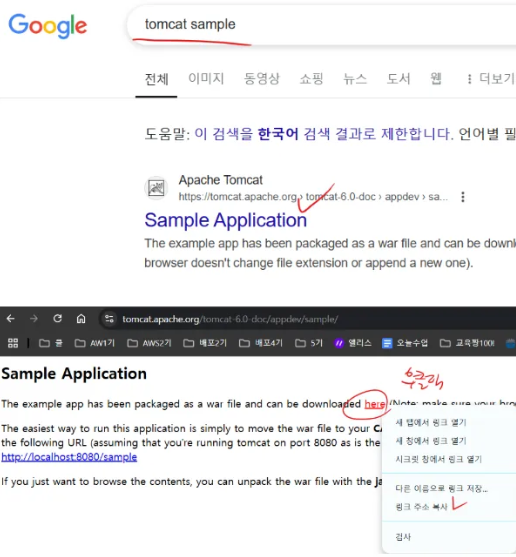Click the Google search box containing tomcat sample
The image size is (516, 557).
320,25
